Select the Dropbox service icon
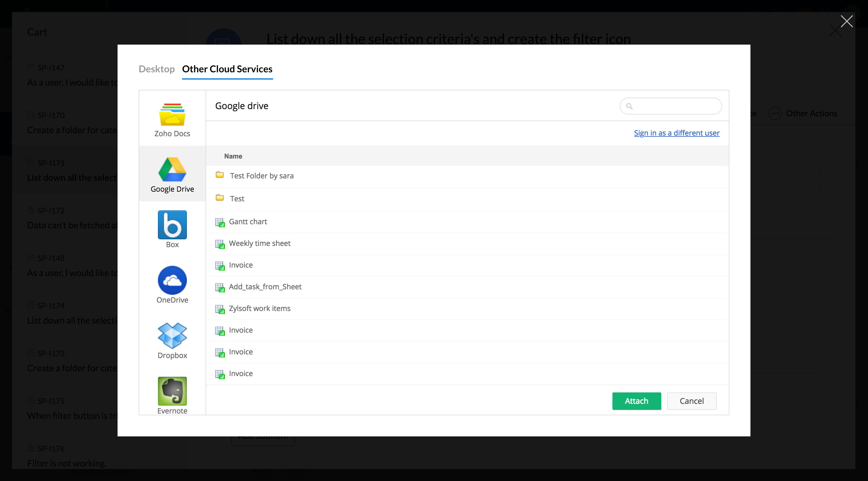Viewport: 868px width, 481px height. [x=172, y=335]
